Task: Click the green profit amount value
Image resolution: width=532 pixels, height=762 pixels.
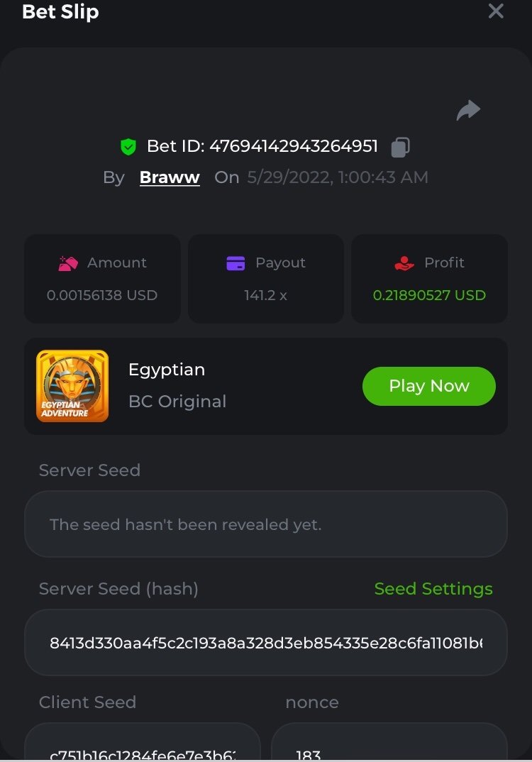Action: (429, 295)
